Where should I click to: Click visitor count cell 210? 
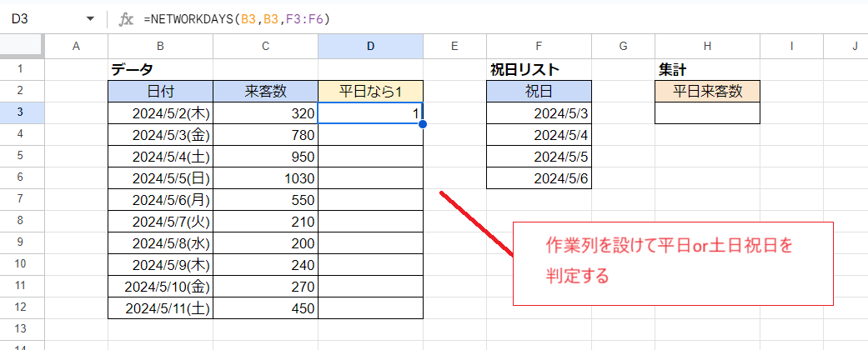(266, 221)
